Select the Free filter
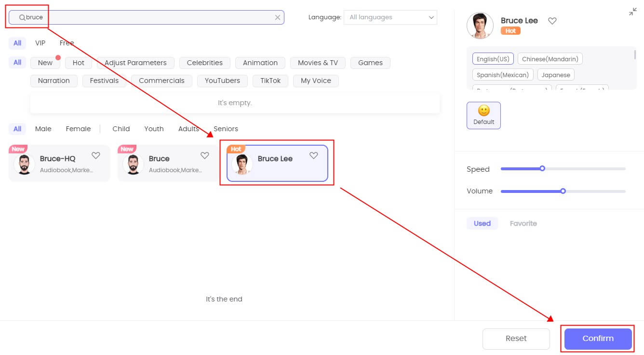Screen dimensions: 644x355 tap(67, 43)
